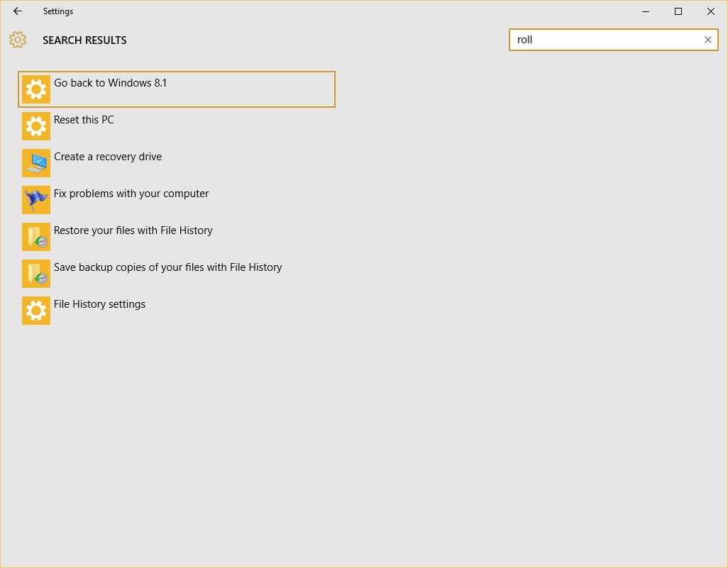Click the blue flag icon for Fix problems
Viewport: 728px width, 568px height.
[35, 200]
